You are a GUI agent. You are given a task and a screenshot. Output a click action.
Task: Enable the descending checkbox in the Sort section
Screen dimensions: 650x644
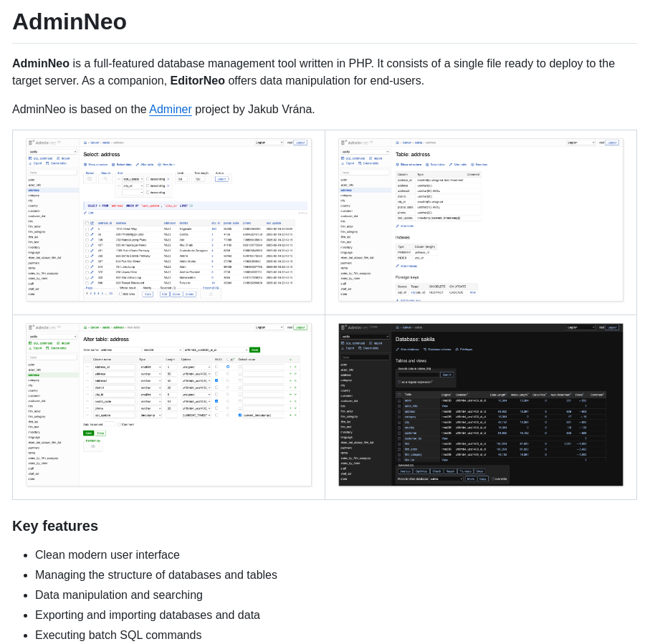pyautogui.click(x=148, y=178)
